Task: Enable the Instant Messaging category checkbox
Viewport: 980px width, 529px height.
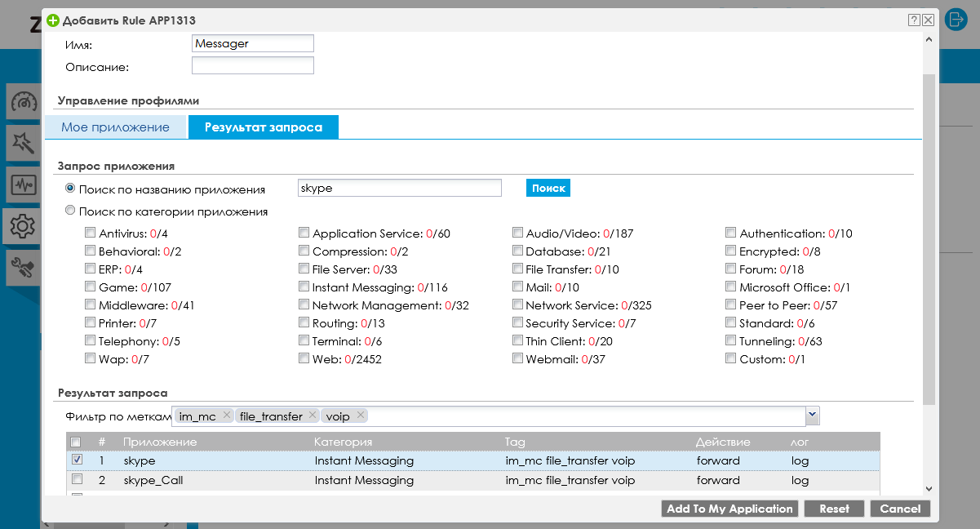Action: point(304,287)
